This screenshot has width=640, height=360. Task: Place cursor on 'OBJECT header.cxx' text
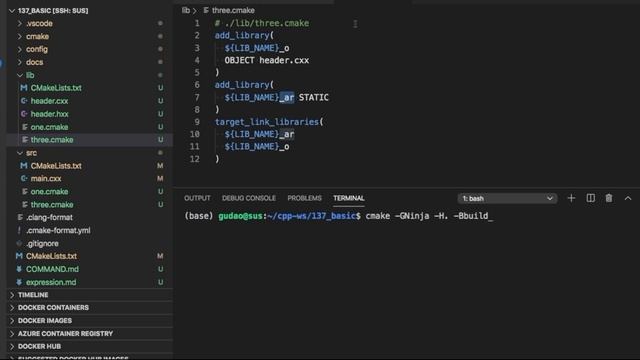tap(267, 60)
